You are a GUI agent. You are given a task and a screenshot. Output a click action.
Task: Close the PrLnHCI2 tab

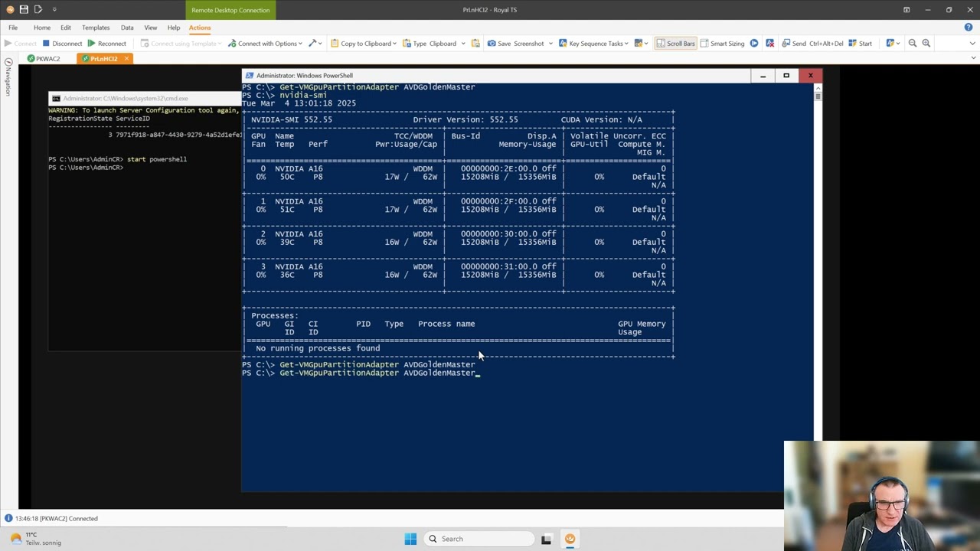click(x=126, y=59)
